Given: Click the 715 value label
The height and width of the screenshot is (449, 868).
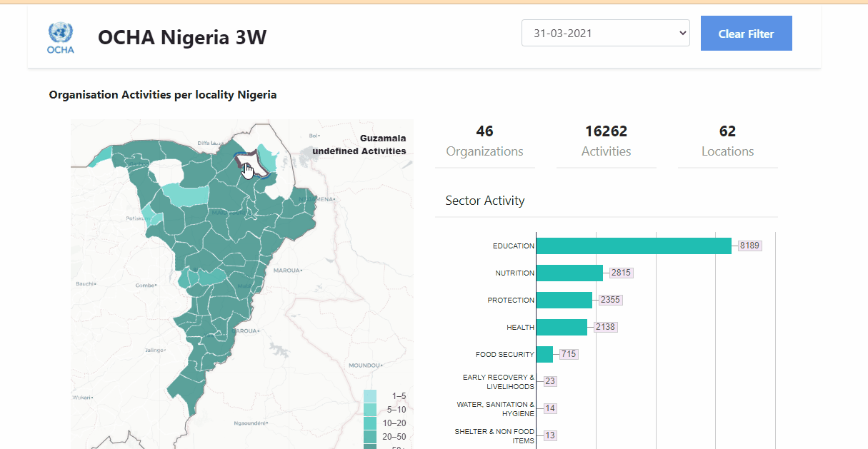Looking at the screenshot, I should point(569,354).
